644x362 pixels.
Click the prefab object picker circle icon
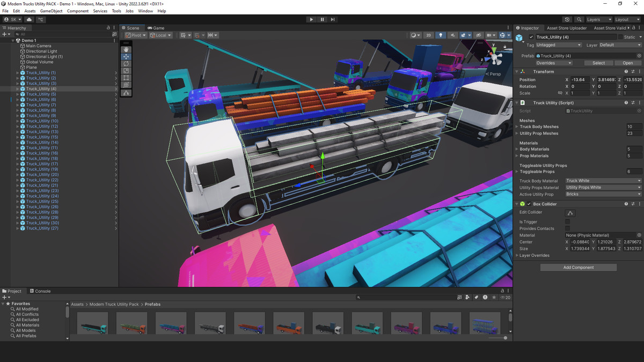coord(639,56)
